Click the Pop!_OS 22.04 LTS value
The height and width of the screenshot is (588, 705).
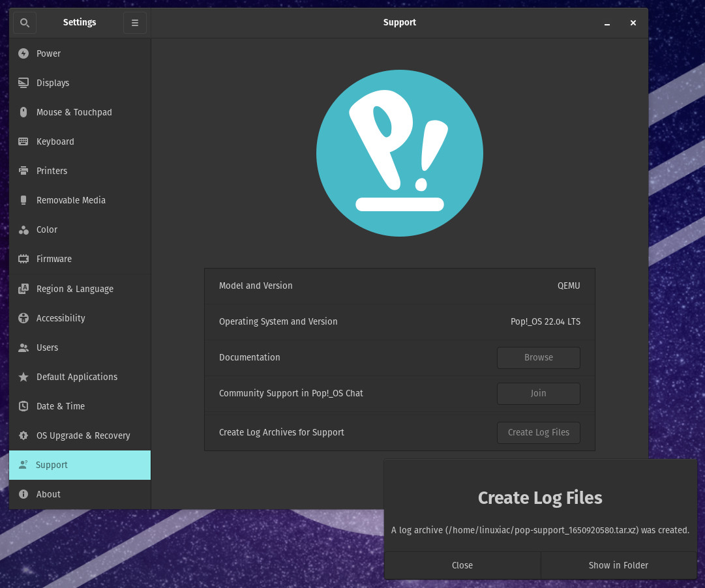click(x=545, y=321)
